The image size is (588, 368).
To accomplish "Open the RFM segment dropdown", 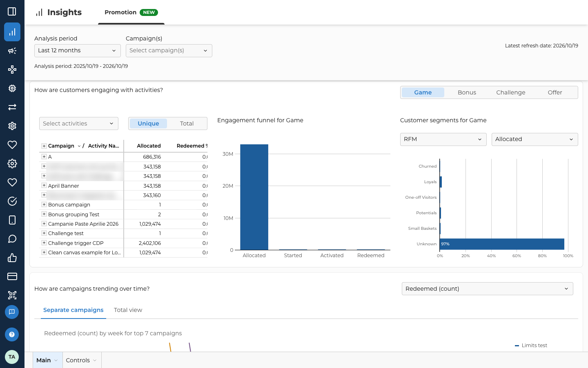I will [x=443, y=139].
